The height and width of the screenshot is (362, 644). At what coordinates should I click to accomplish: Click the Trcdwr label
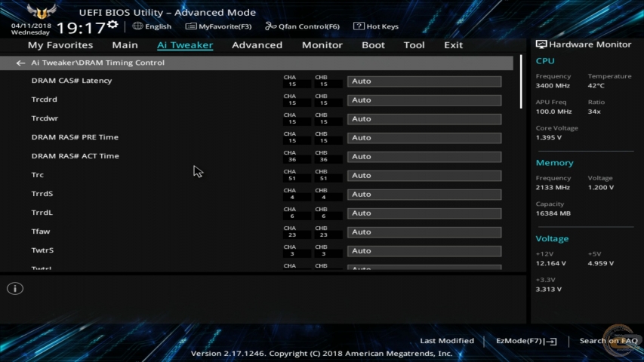[45, 118]
